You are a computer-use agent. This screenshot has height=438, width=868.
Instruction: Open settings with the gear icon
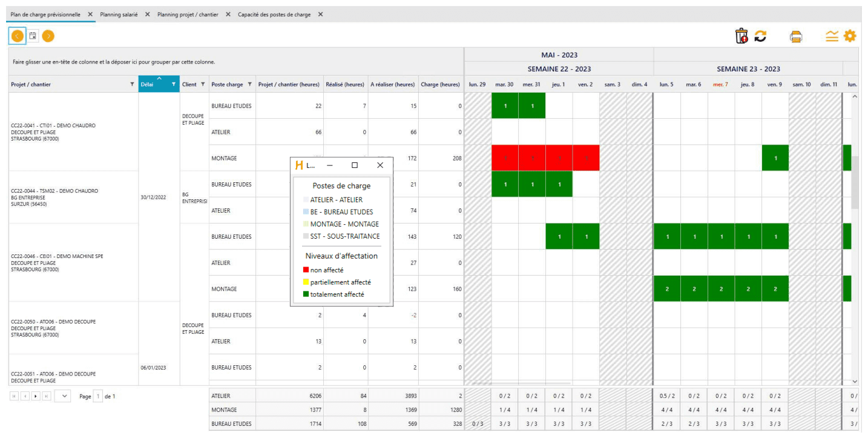tap(850, 36)
